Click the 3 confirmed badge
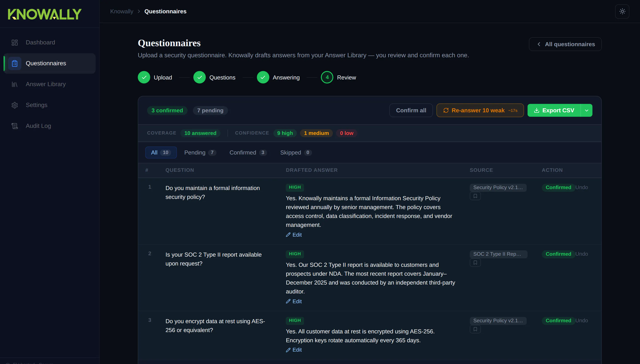 click(167, 111)
